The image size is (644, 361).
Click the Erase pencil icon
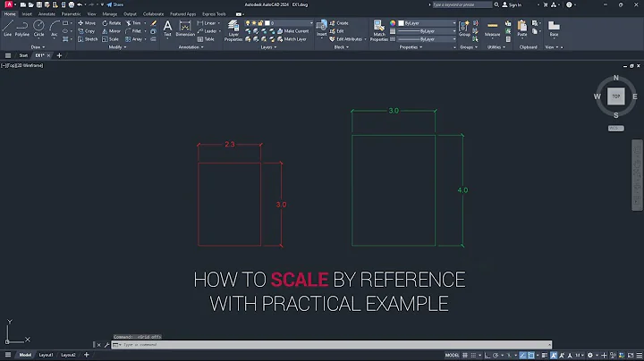[153, 23]
